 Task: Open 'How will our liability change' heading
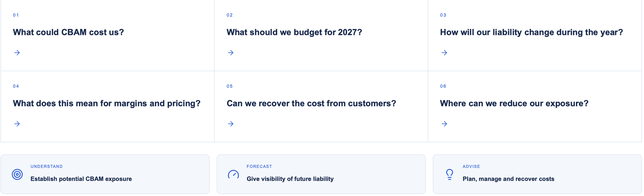pyautogui.click(x=531, y=32)
